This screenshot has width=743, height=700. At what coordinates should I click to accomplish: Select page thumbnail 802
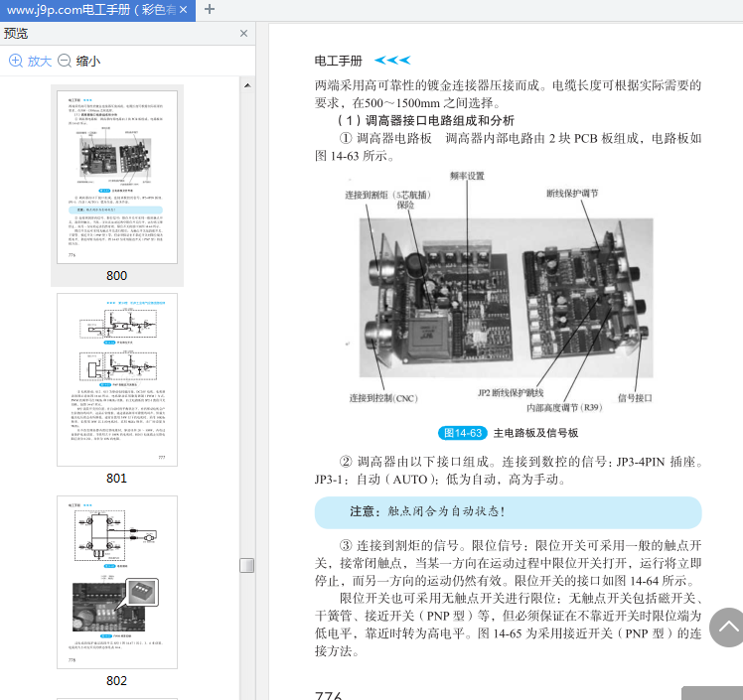point(117,582)
